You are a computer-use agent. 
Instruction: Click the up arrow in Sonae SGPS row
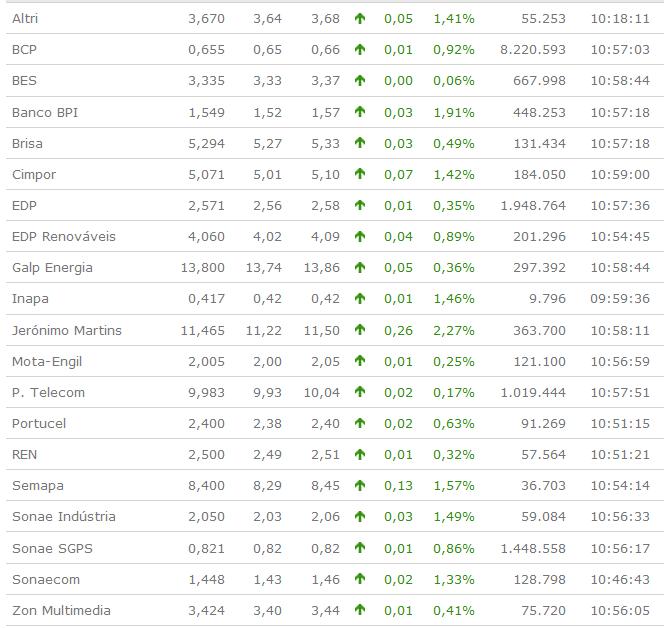pos(360,548)
